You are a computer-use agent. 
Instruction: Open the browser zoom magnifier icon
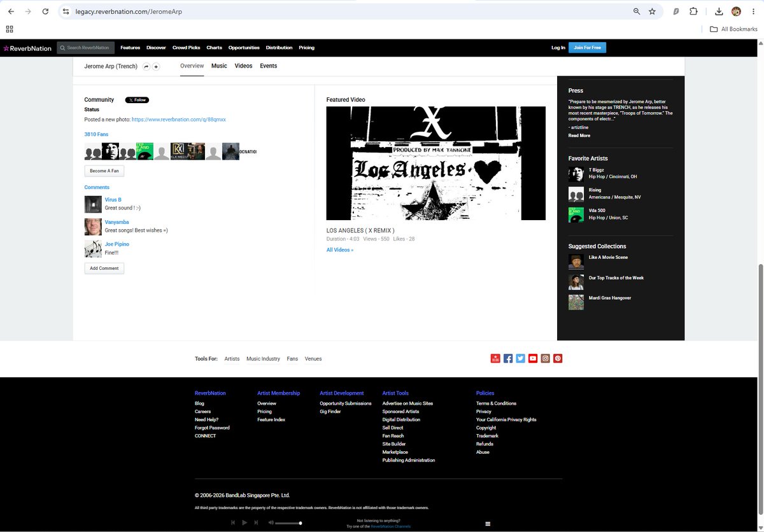[637, 11]
